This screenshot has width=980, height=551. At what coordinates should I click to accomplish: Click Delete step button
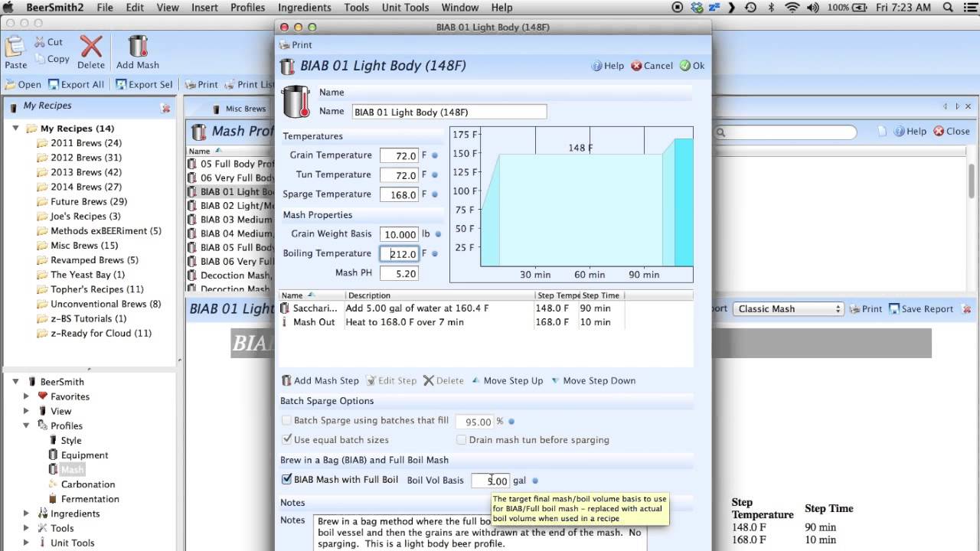pyautogui.click(x=443, y=380)
